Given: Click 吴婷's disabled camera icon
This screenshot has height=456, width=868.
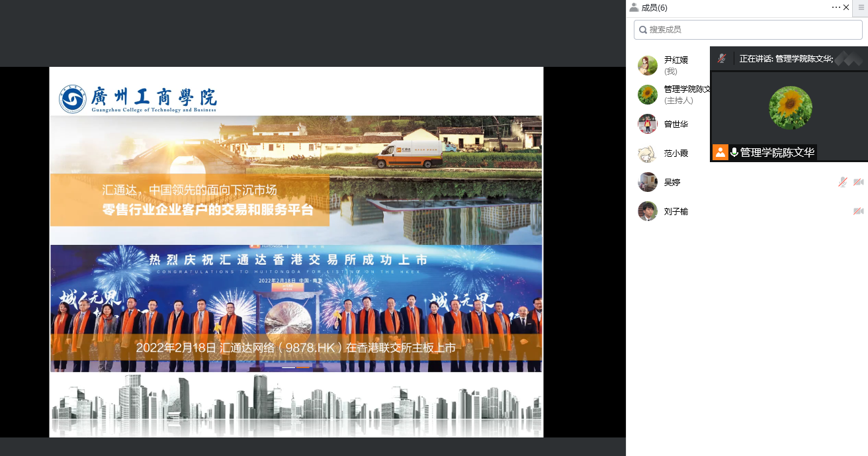Looking at the screenshot, I should pos(858,182).
